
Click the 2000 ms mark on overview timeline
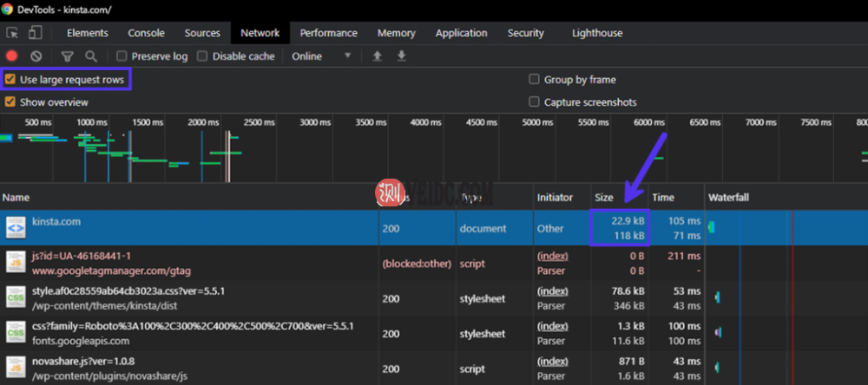[203, 123]
